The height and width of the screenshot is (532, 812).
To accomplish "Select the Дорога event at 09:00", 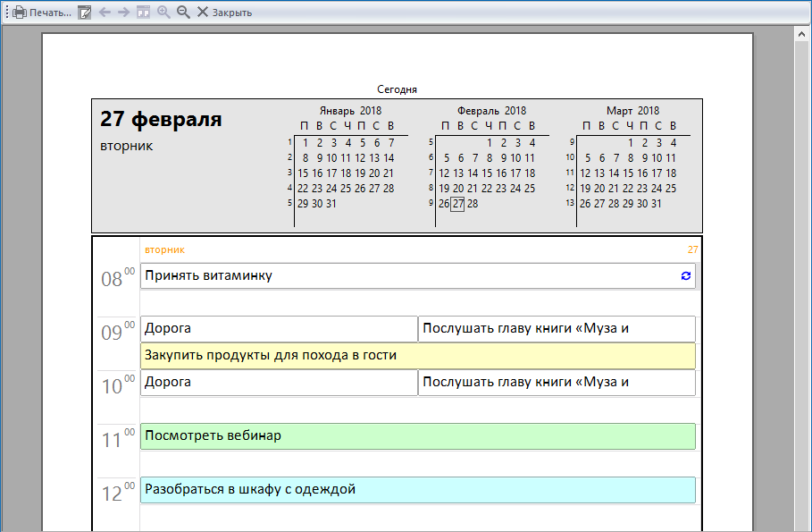I will [x=279, y=329].
